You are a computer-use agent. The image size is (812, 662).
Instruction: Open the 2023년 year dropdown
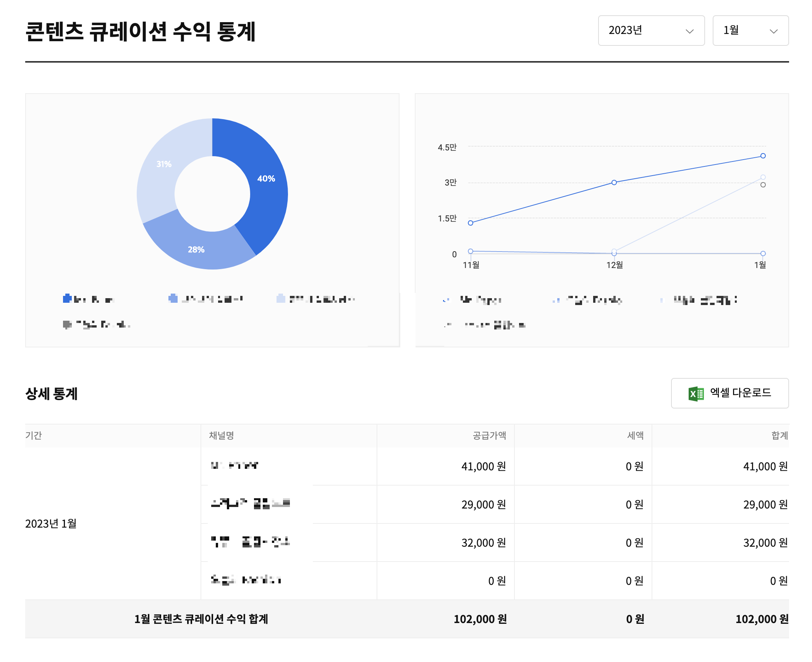coord(650,31)
